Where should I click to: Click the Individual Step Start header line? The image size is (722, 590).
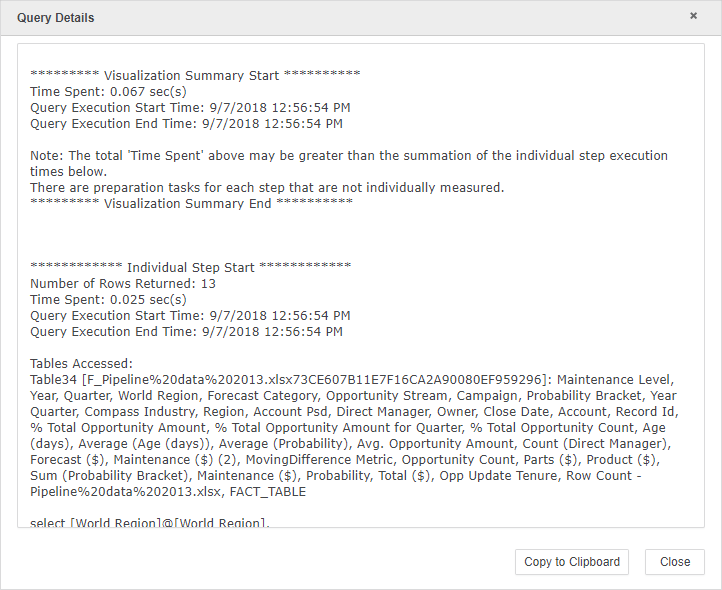click(x=190, y=268)
